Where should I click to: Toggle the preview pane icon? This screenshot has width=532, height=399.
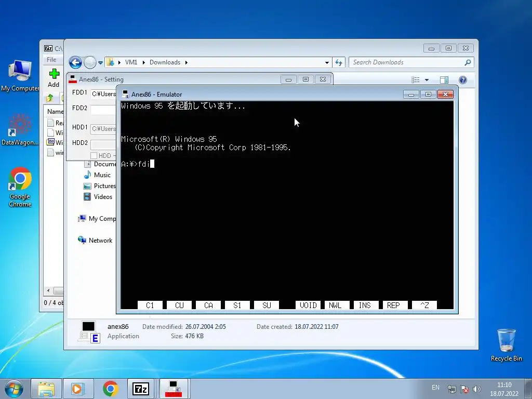pos(444,79)
